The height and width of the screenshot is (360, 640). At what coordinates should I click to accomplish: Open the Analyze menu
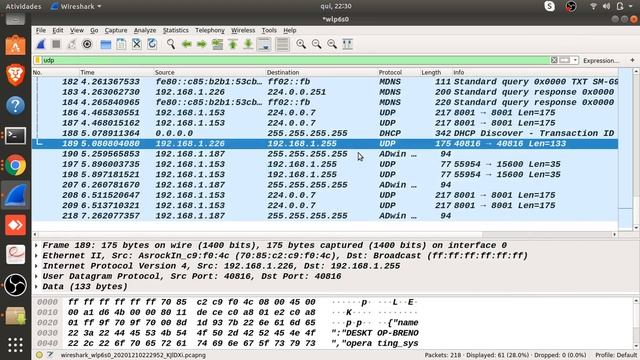145,30
